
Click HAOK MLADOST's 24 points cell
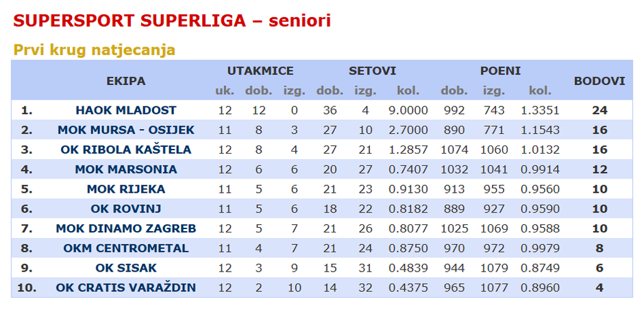(599, 110)
